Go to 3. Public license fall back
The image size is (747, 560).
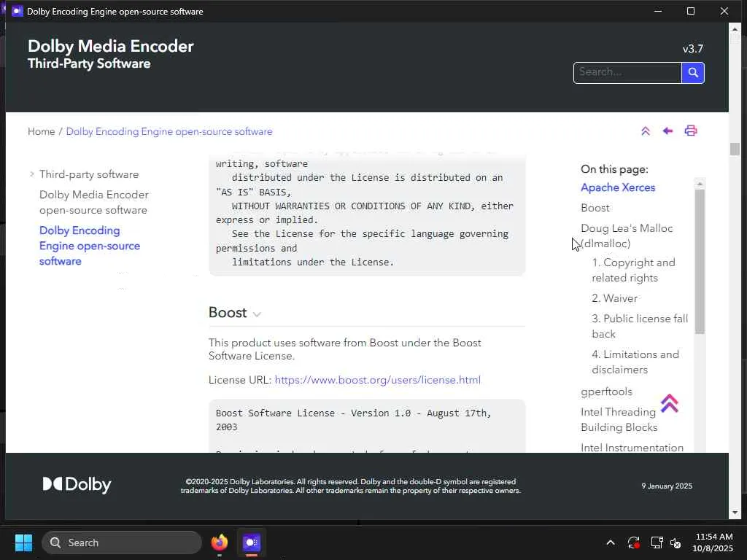pyautogui.click(x=640, y=326)
